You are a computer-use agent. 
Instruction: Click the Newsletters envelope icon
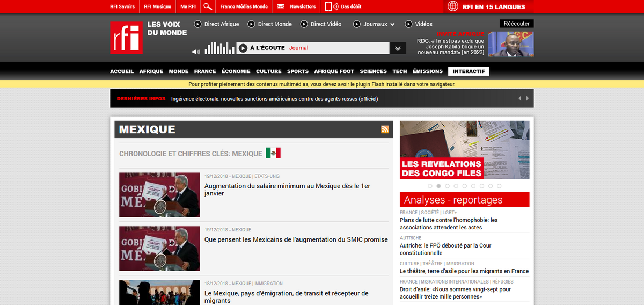click(281, 6)
